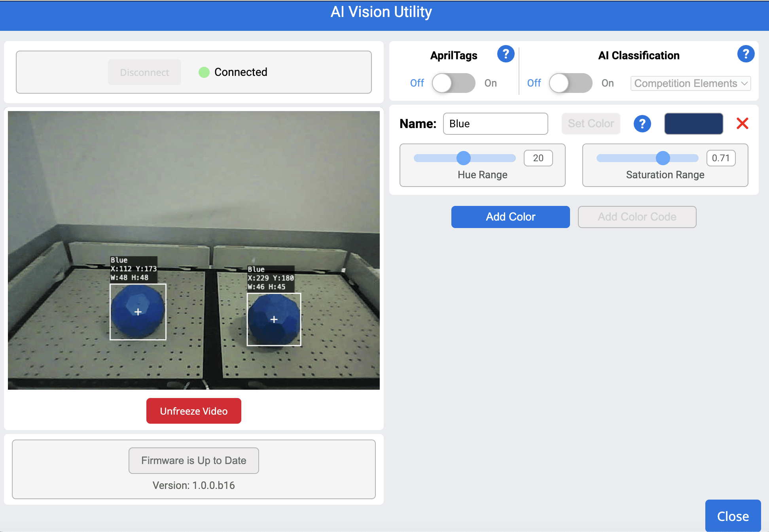Select the dark blue color swatch
The image size is (769, 532).
pyautogui.click(x=693, y=123)
